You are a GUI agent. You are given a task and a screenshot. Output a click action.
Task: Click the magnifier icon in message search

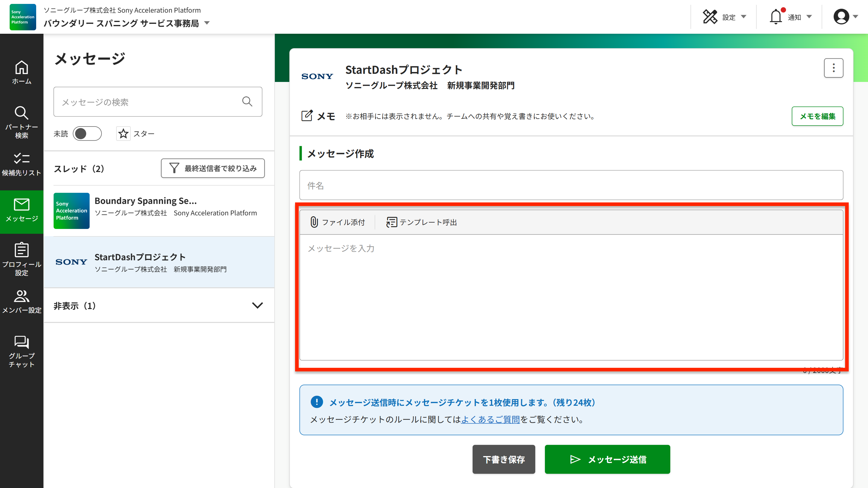(247, 102)
